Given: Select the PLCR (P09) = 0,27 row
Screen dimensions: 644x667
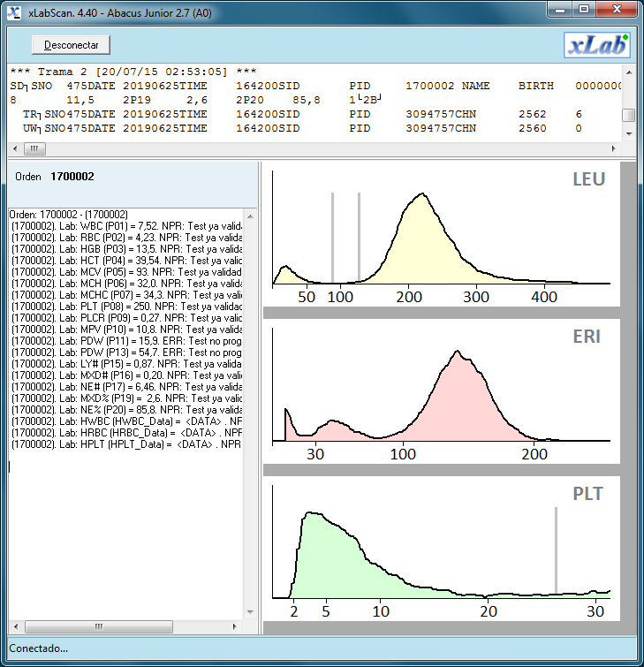Looking at the screenshot, I should 126,318.
